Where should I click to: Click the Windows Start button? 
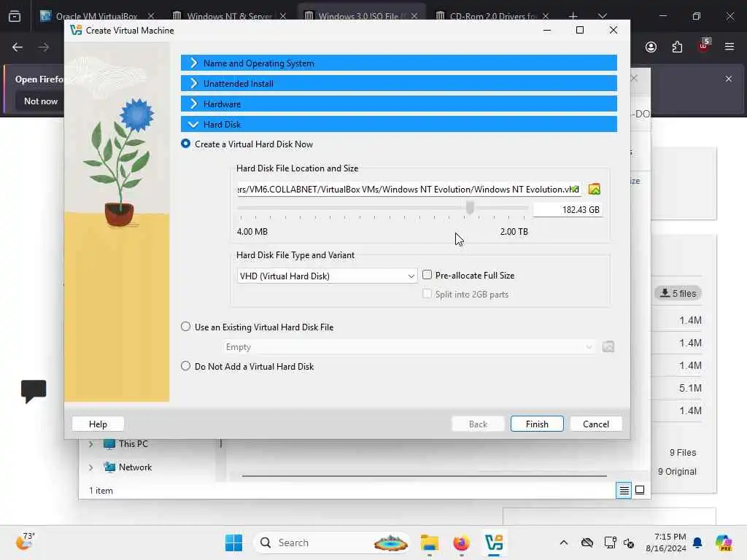233,542
